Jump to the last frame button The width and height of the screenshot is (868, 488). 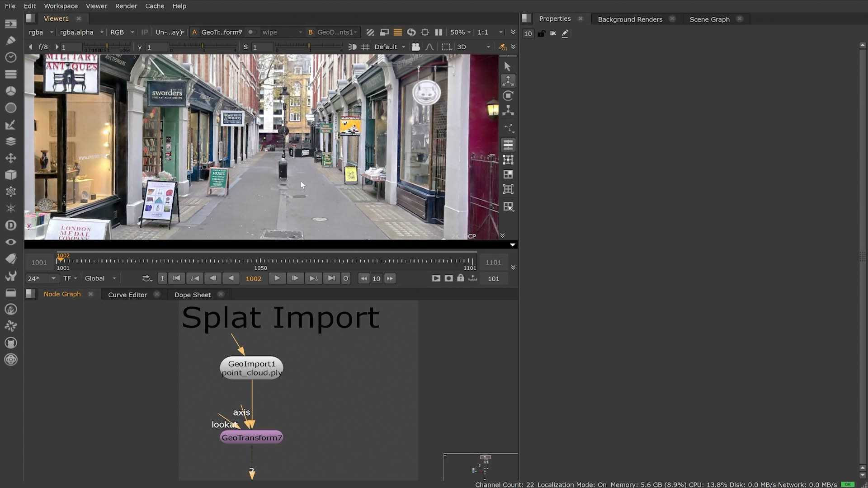pyautogui.click(x=331, y=278)
